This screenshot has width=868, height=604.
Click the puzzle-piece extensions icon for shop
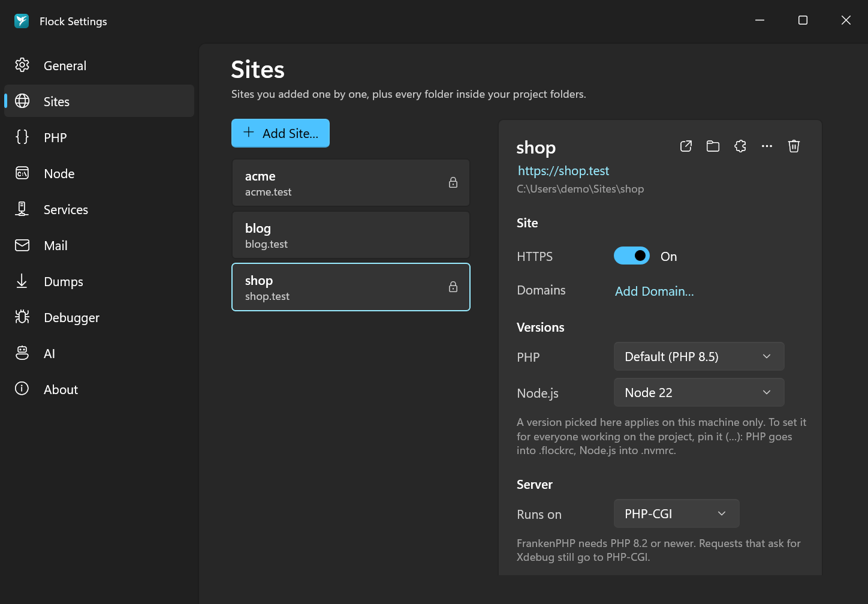(x=740, y=146)
